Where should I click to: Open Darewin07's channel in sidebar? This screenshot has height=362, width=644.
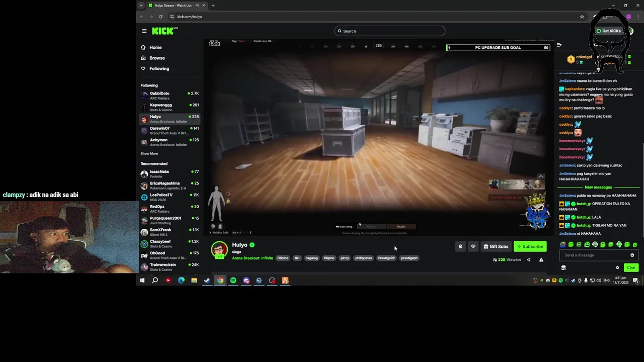tap(170, 130)
